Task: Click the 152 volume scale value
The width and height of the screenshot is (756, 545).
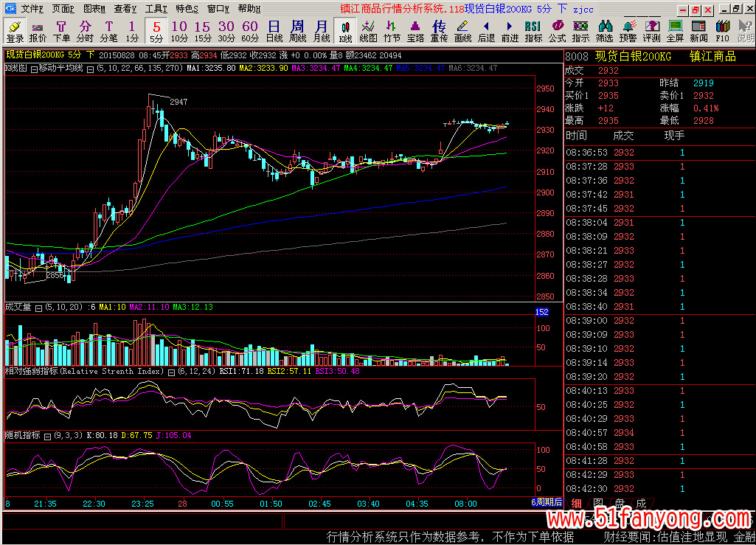Action: click(x=542, y=311)
